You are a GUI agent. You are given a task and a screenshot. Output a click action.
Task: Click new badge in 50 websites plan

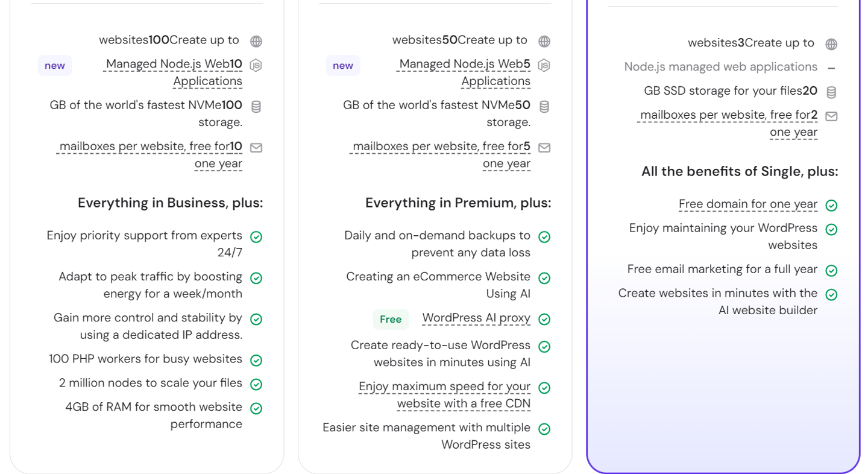(343, 66)
